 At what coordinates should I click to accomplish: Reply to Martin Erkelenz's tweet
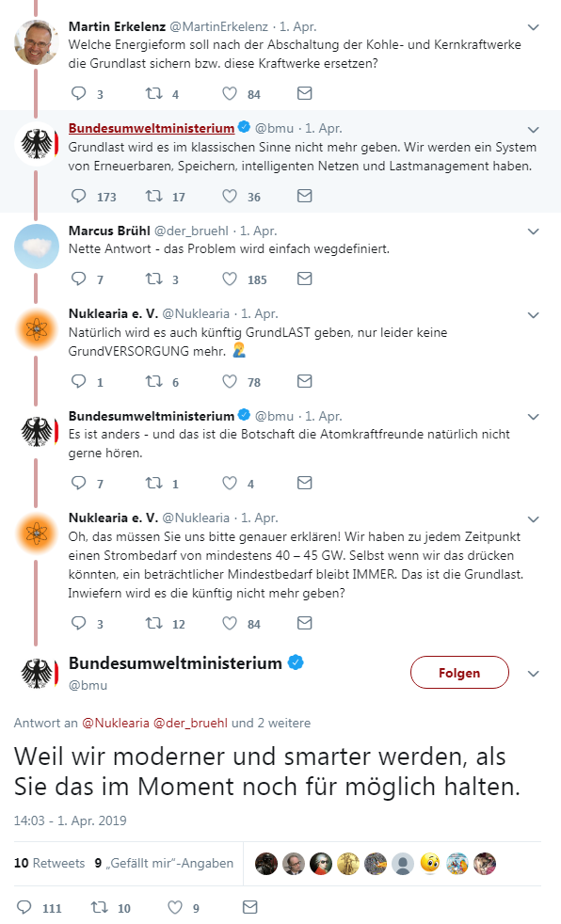tap(80, 93)
